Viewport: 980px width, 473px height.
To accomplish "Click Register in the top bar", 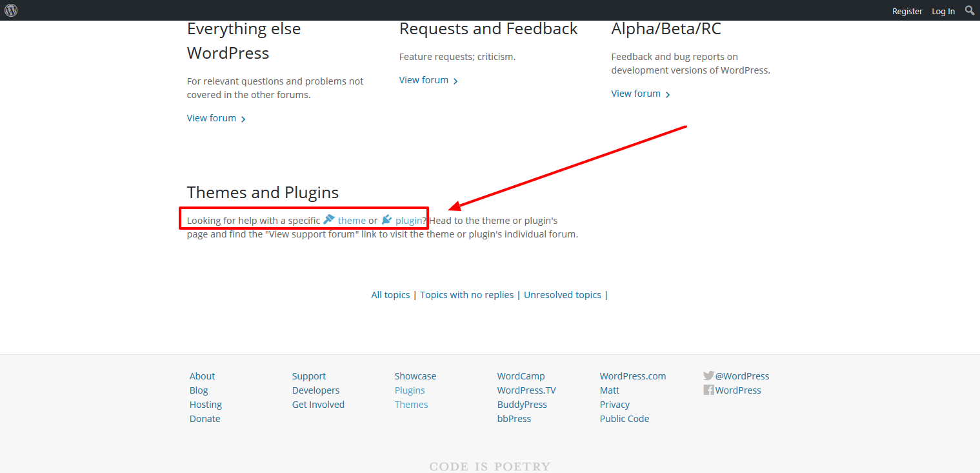I will point(907,11).
